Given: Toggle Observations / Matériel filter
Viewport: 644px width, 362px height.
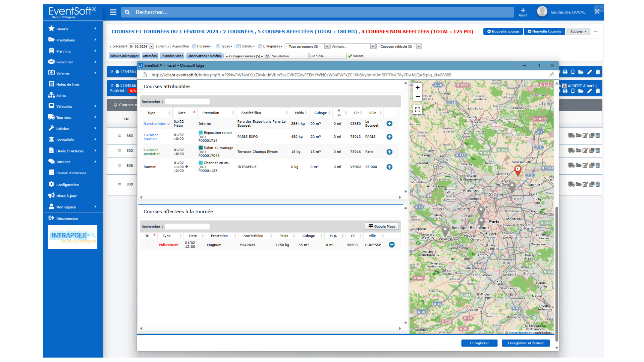Looking at the screenshot, I should (x=204, y=56).
